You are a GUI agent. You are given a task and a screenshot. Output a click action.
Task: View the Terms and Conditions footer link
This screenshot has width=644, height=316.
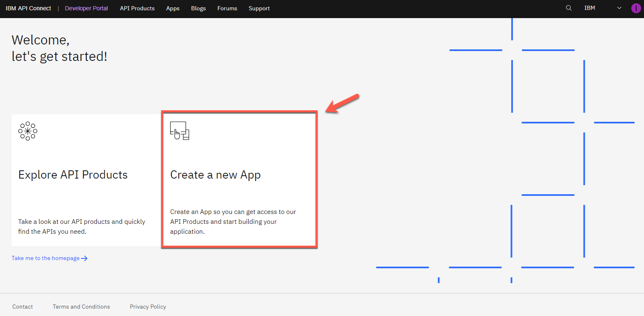81,307
